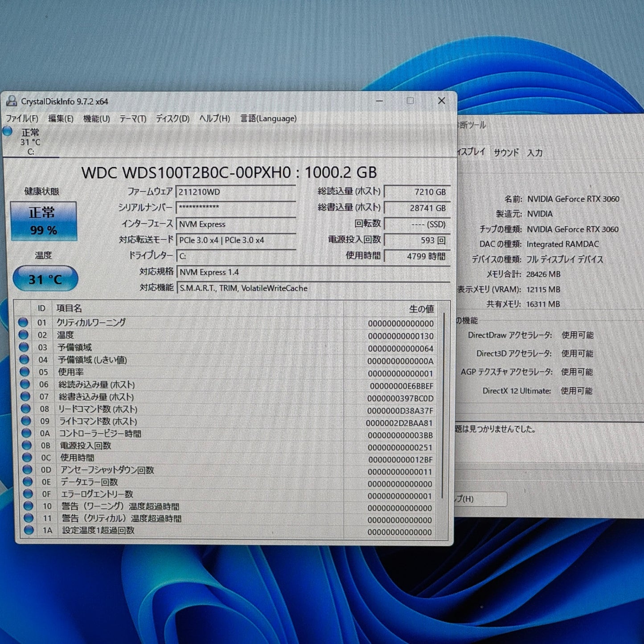
Task: Click the status dot for row 09
Action: [x=26, y=421]
